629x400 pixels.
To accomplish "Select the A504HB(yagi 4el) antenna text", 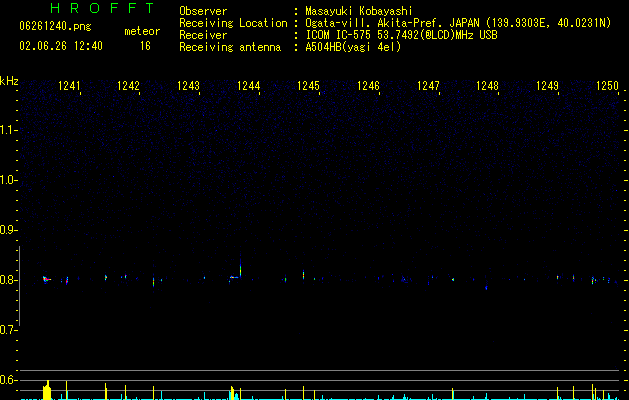I will 353,47.
